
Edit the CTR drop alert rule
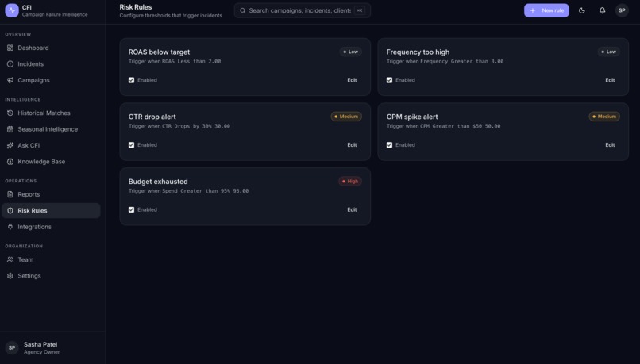coord(352,145)
